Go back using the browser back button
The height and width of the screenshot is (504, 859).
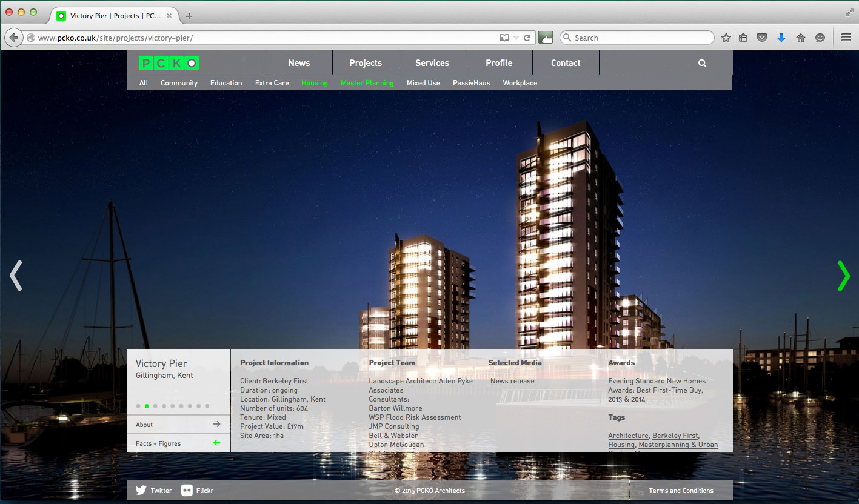(13, 38)
